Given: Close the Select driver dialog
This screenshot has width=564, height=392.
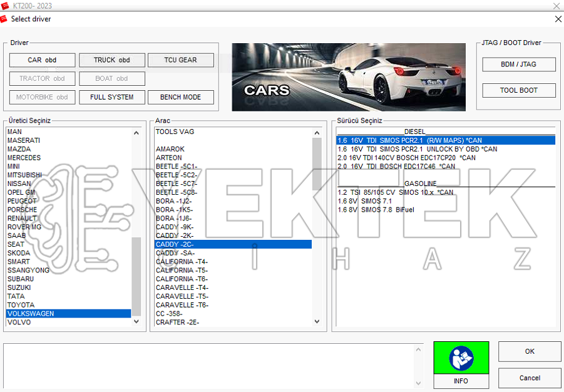Looking at the screenshot, I should tap(558, 19).
